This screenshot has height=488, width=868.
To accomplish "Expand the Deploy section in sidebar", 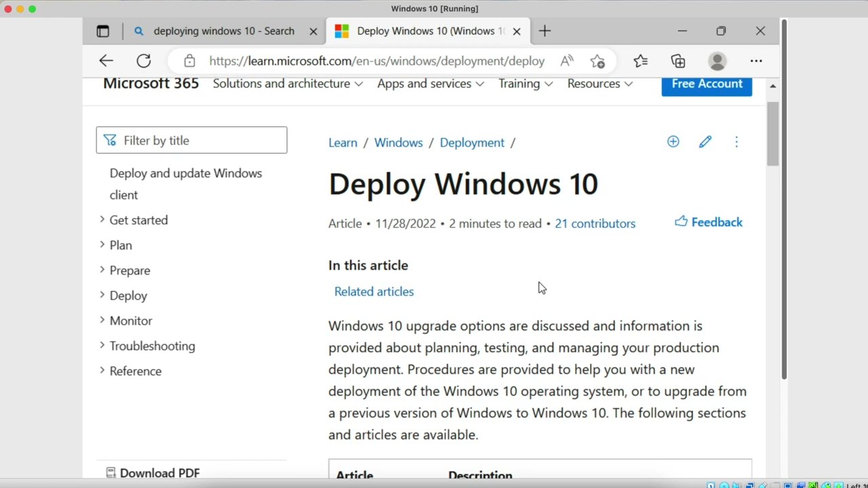I will 128,296.
